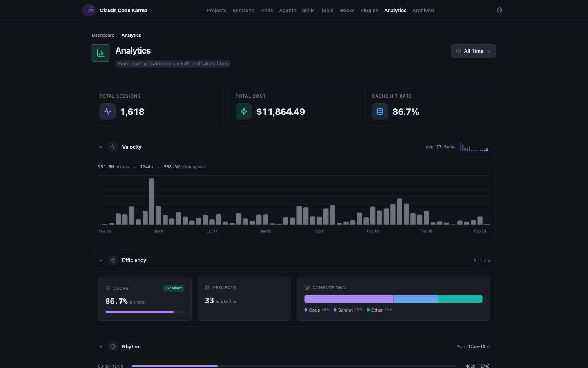Click the Cache Hit Rate database icon

(380, 111)
